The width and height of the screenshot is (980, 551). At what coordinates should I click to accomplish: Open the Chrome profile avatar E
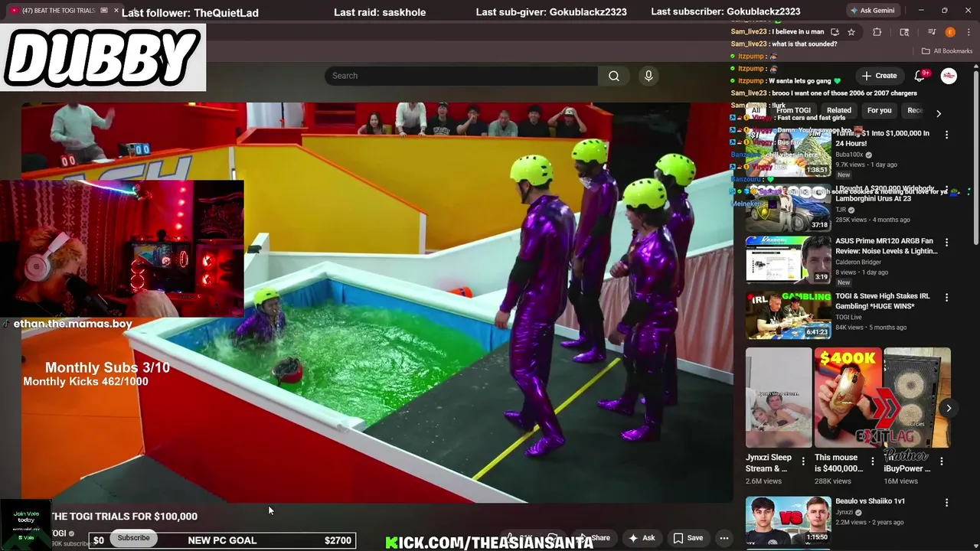[x=950, y=32]
